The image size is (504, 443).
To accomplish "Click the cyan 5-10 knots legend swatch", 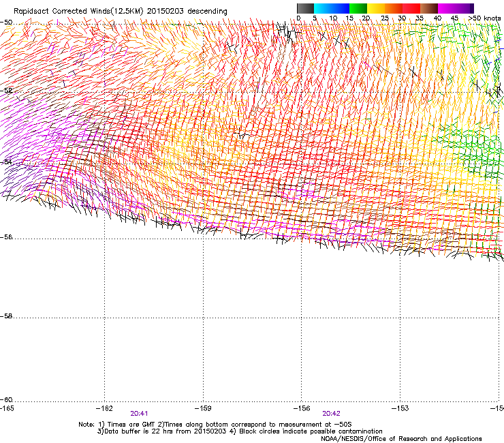I will 323,8.
